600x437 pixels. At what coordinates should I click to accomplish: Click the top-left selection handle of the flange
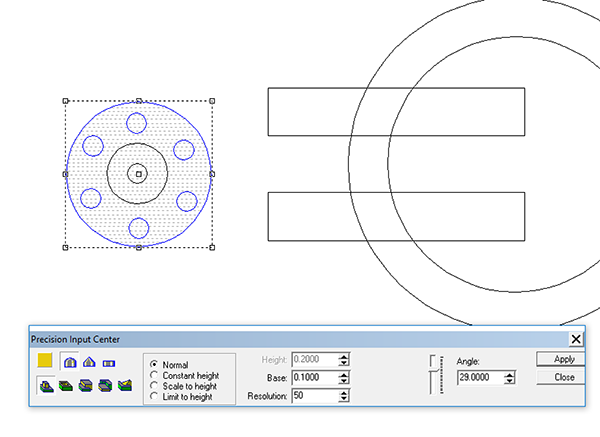(65, 101)
